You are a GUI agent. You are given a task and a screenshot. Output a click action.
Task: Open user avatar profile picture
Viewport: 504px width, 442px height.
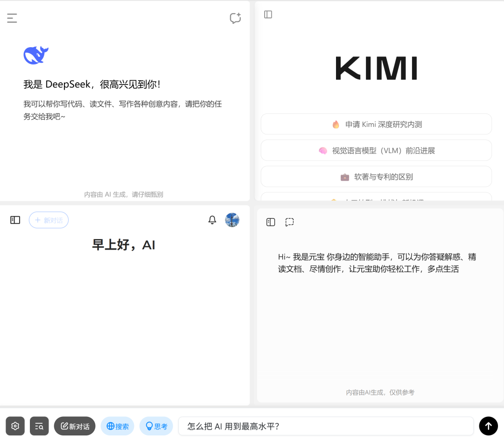pos(232,220)
